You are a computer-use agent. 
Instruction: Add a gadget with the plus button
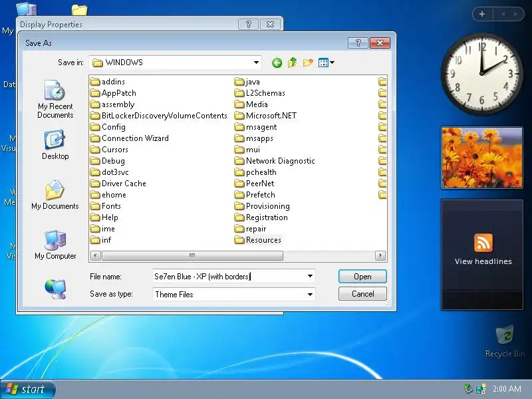(x=482, y=14)
